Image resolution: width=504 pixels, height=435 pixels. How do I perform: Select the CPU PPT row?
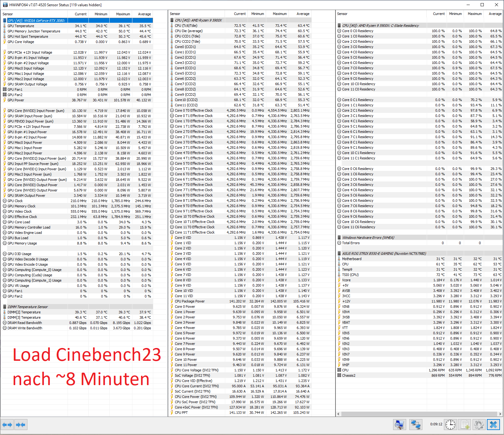tap(240, 413)
